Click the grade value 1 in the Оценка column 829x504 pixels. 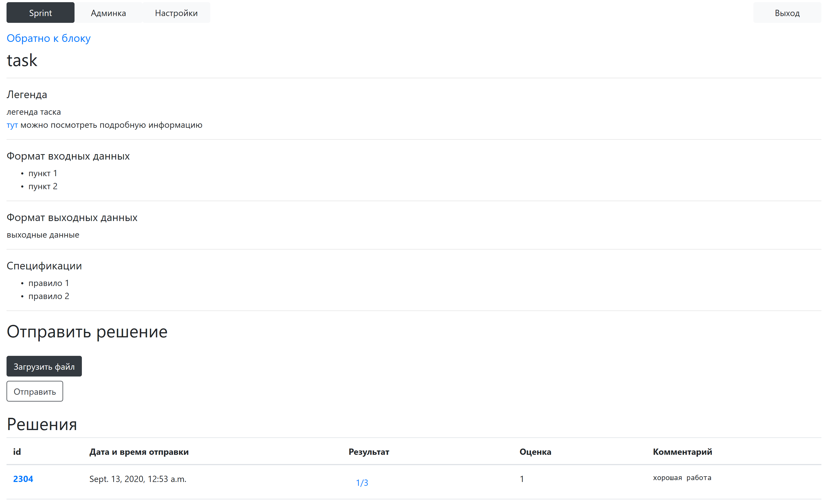pyautogui.click(x=522, y=479)
